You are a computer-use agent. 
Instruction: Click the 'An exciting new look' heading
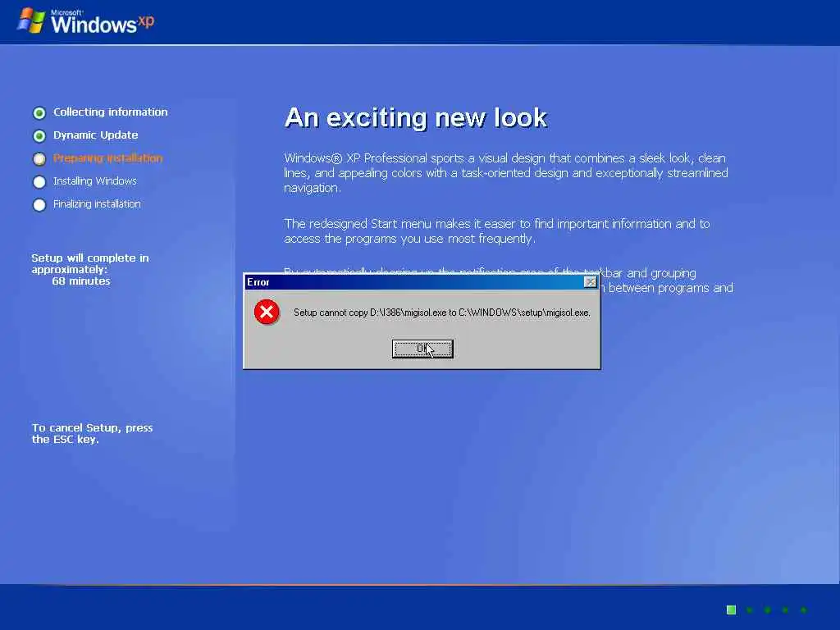[416, 118]
